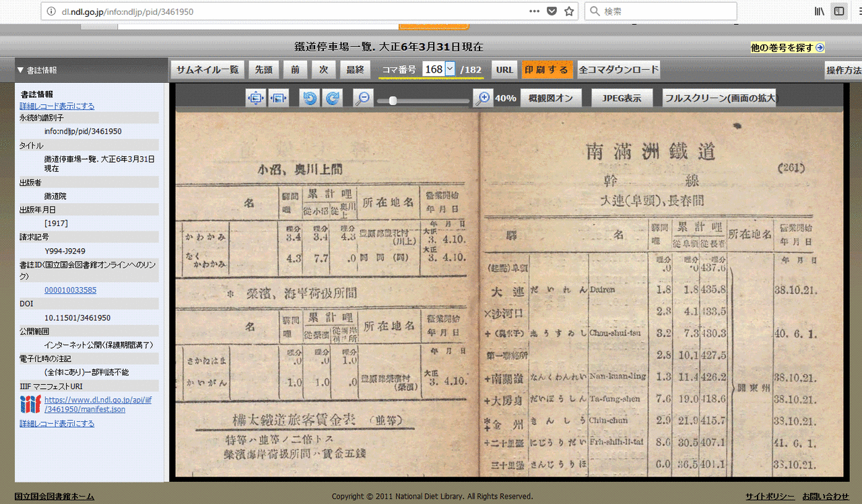Open the サムネイル一覧 thumbnail list
Image resolution: width=862 pixels, height=504 pixels.
(208, 69)
